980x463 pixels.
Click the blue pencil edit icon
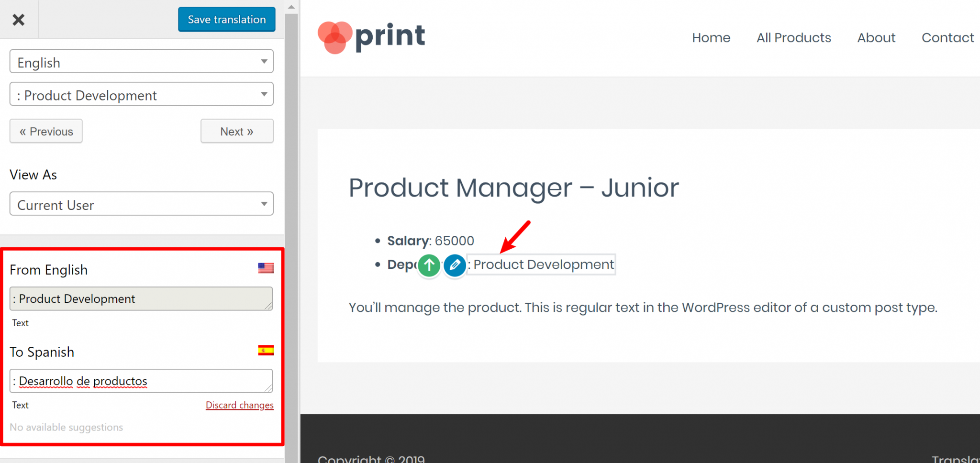(454, 265)
